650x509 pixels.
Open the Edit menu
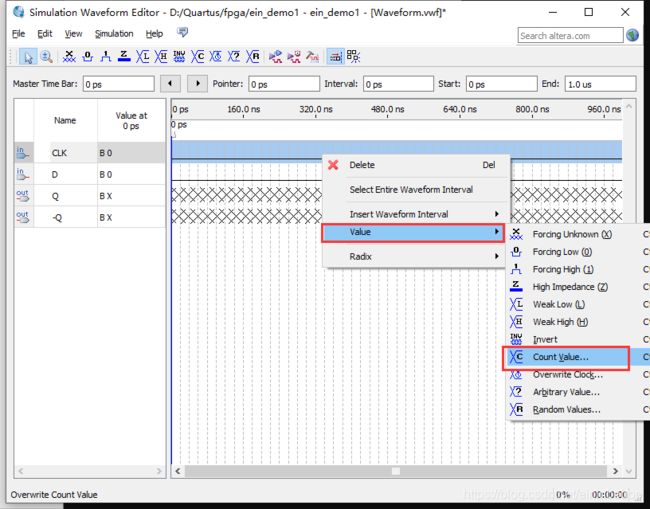pos(45,34)
